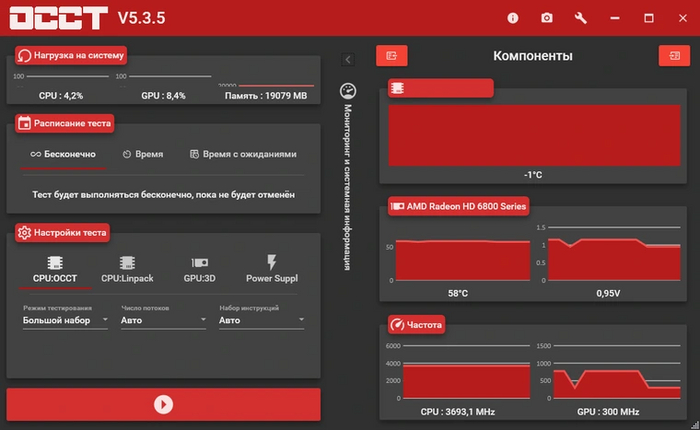Click the Нагрузка на систему header

pos(71,55)
